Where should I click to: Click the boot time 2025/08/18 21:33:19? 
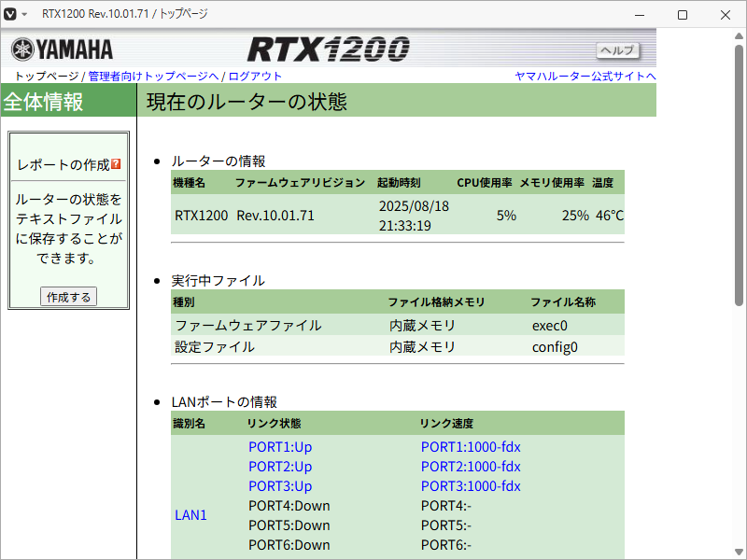click(414, 216)
